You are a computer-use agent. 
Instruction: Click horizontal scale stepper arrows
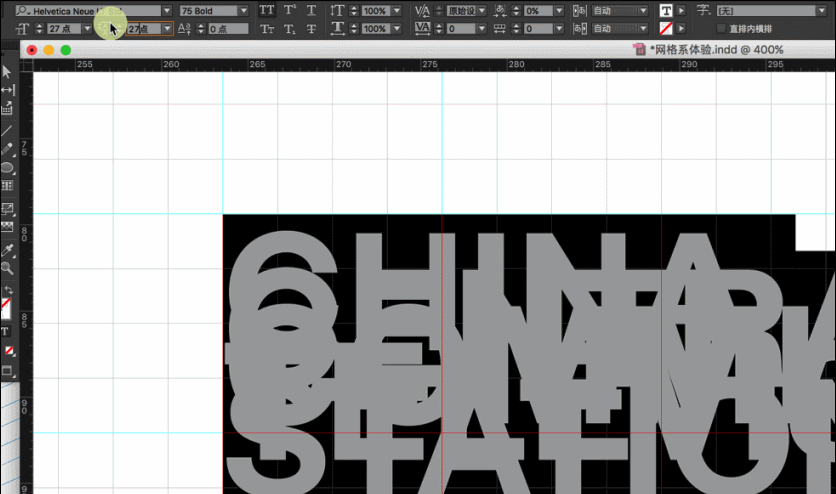pos(354,29)
